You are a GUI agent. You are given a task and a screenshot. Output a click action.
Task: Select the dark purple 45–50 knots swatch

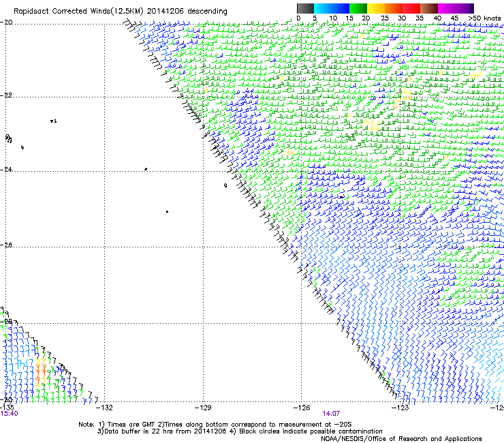pyautogui.click(x=464, y=8)
